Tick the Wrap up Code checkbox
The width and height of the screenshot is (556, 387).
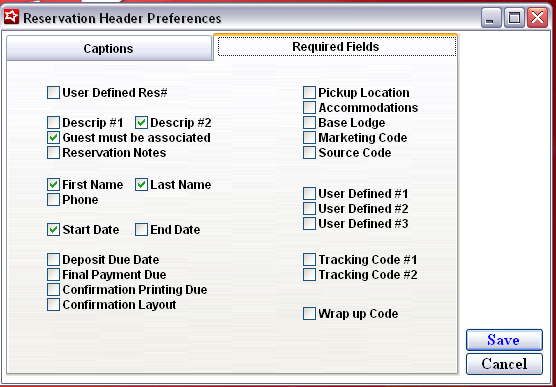tap(309, 314)
